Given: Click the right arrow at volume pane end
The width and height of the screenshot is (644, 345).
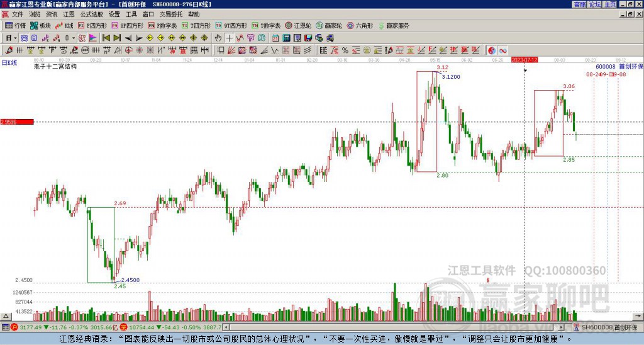Looking at the screenshot, I should point(639,316).
